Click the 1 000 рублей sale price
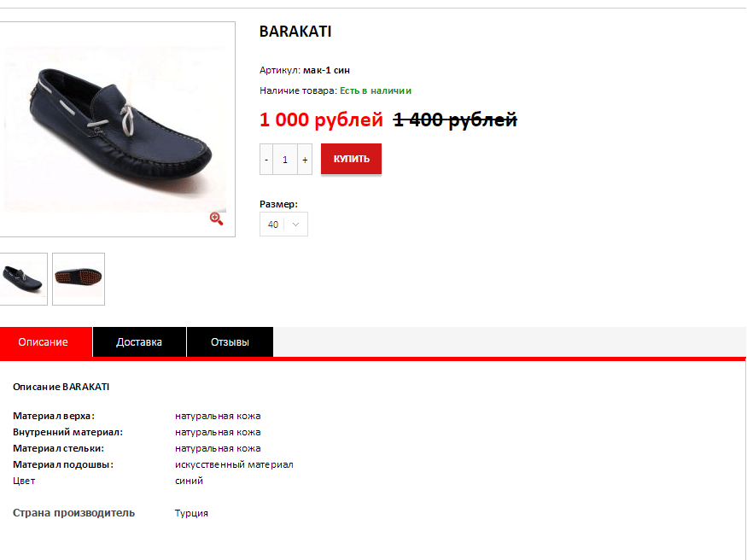This screenshot has width=747, height=560. 321,120
